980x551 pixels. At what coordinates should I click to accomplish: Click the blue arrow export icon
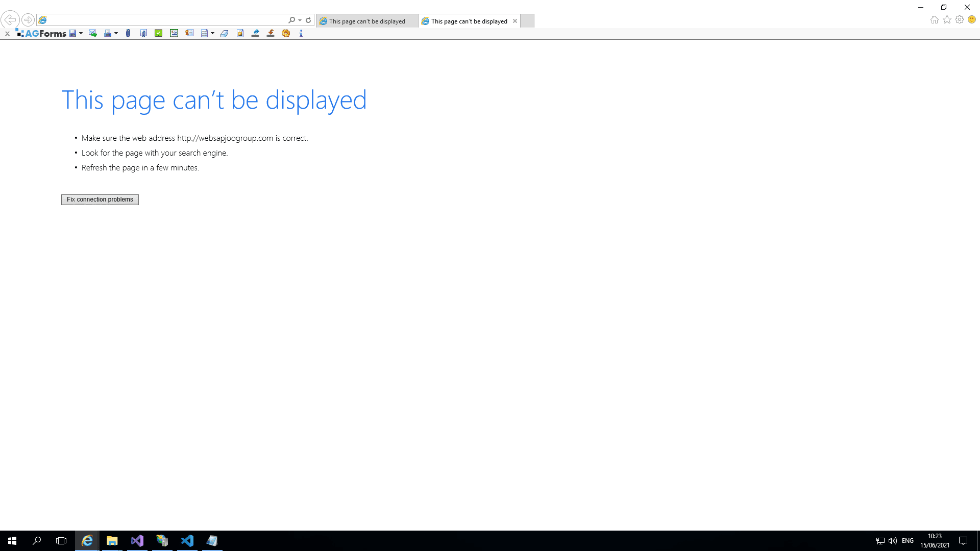pyautogui.click(x=255, y=33)
